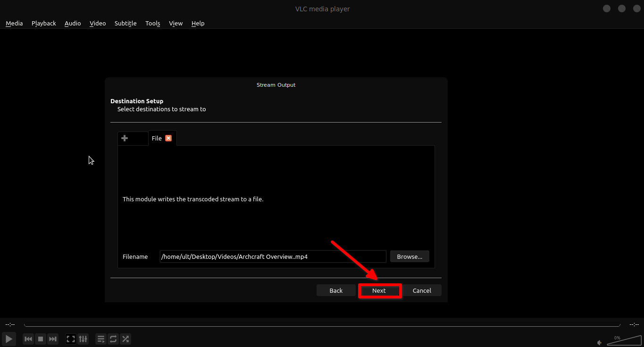The image size is (644, 347).
Task: Click the Filename path text field
Action: [x=273, y=256]
